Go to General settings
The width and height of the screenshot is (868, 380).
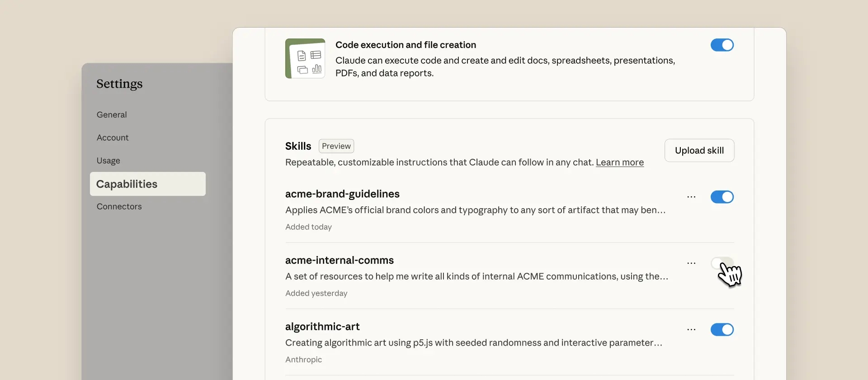(112, 115)
